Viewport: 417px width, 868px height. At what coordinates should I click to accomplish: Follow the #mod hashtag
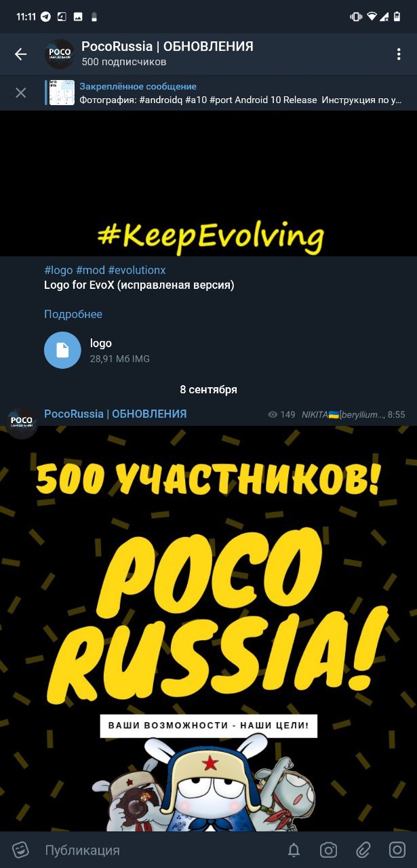pos(90,270)
